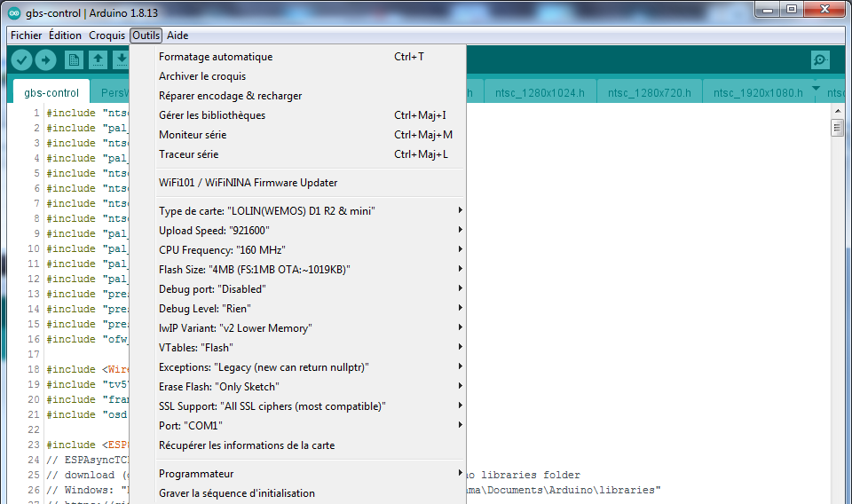Open Serial Monitor magnifier icon
The width and height of the screenshot is (852, 504).
click(x=820, y=59)
